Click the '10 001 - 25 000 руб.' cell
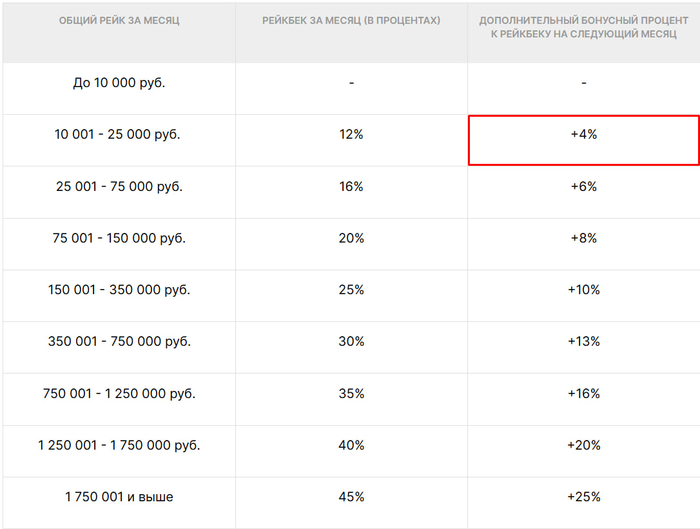The width and height of the screenshot is (700, 529). pyautogui.click(x=119, y=140)
